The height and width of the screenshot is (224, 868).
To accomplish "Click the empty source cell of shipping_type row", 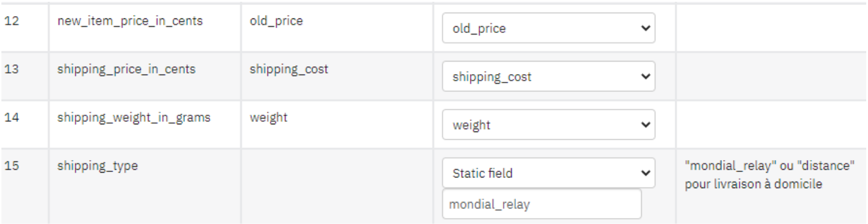I will pos(336,187).
